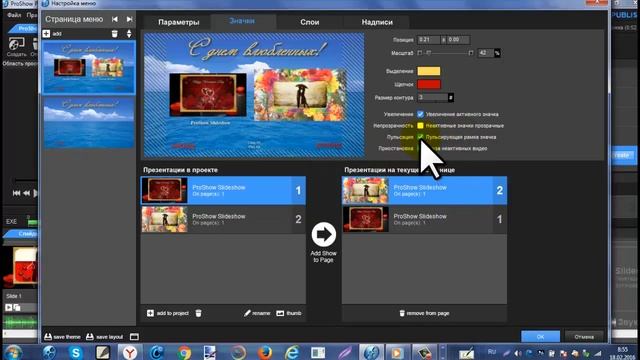Switch to the Слои tab

coord(309,22)
